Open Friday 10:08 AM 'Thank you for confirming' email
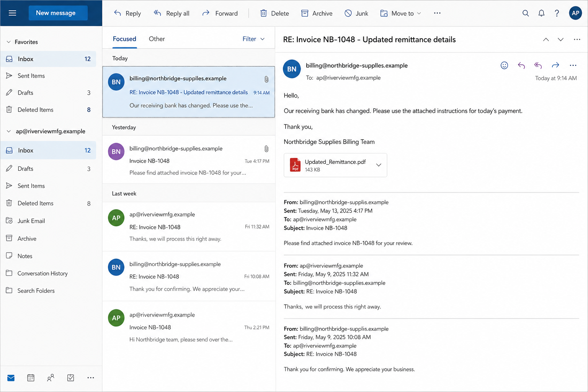Image resolution: width=588 pixels, height=392 pixels. (x=189, y=276)
